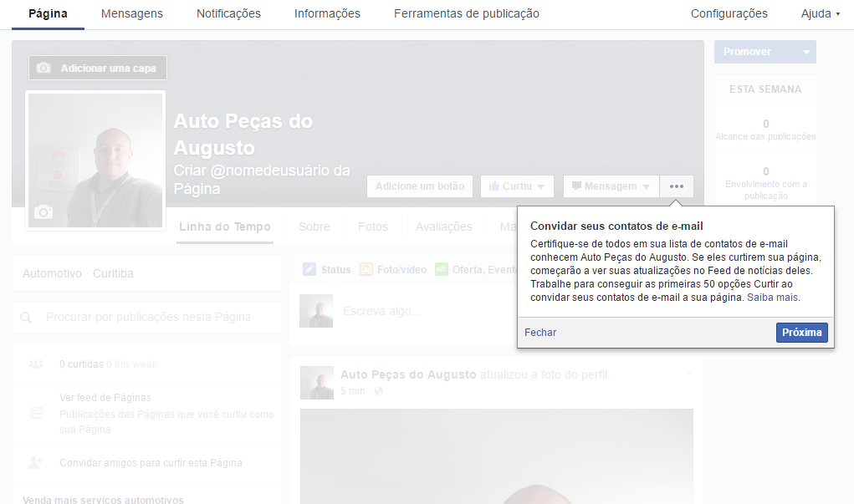Go to Informações tab
This screenshot has height=504, width=854.
[327, 13]
